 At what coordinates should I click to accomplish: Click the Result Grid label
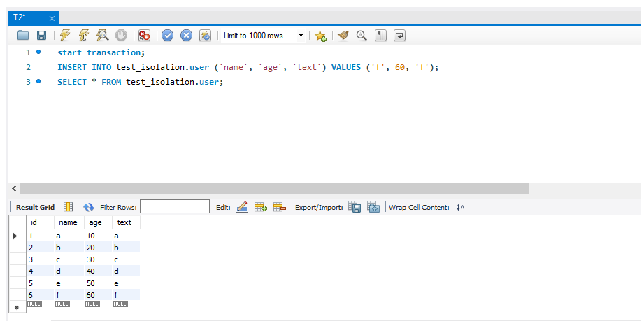(x=35, y=207)
